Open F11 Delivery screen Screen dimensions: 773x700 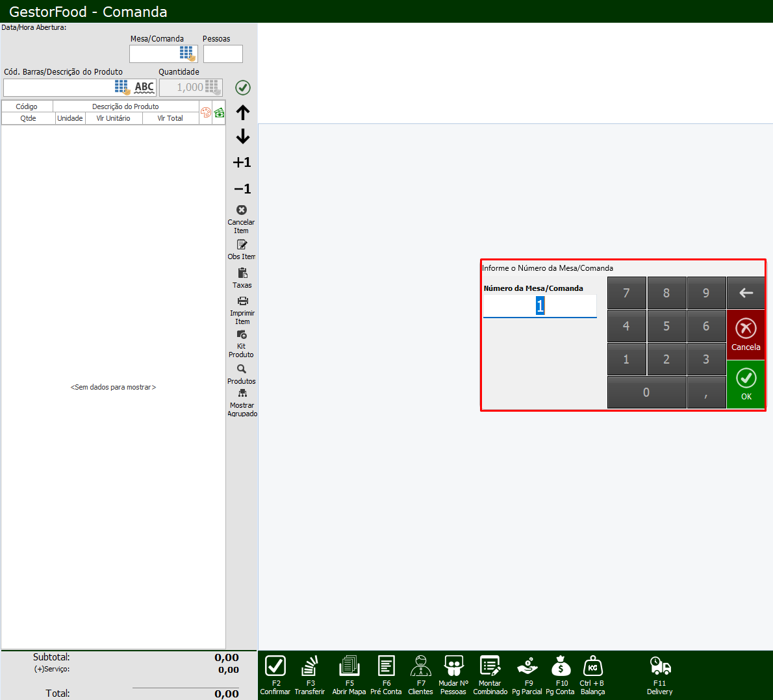coord(660,667)
